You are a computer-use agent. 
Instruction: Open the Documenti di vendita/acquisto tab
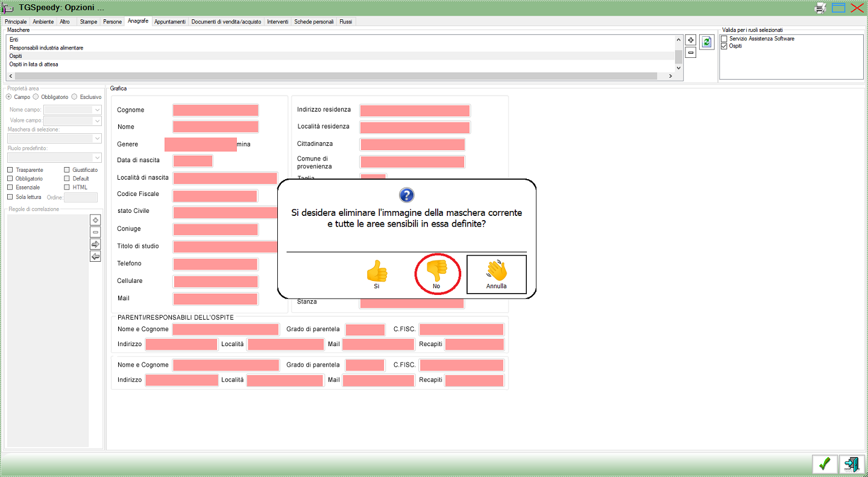(226, 22)
